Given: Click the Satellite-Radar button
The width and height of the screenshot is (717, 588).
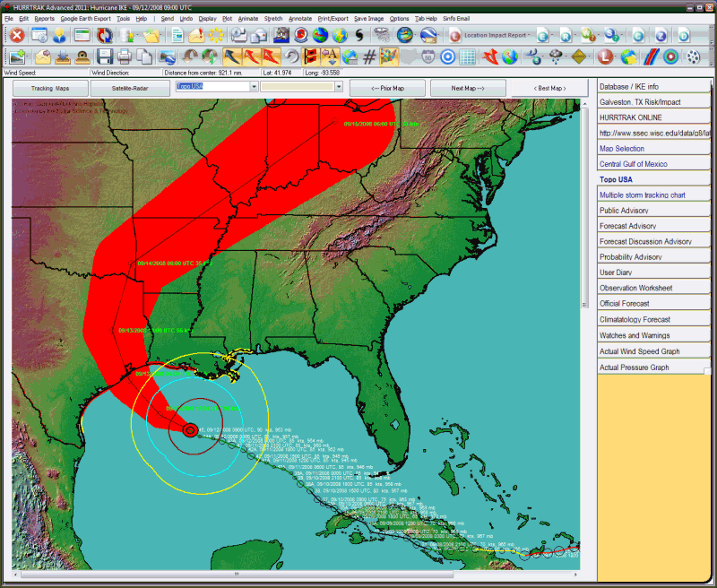Looking at the screenshot, I should tap(131, 89).
